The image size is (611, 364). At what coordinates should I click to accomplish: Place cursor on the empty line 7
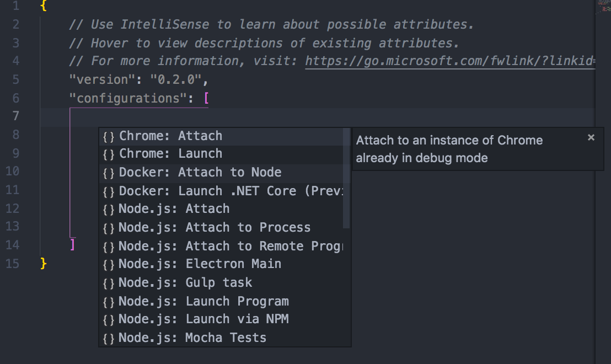(x=331, y=116)
